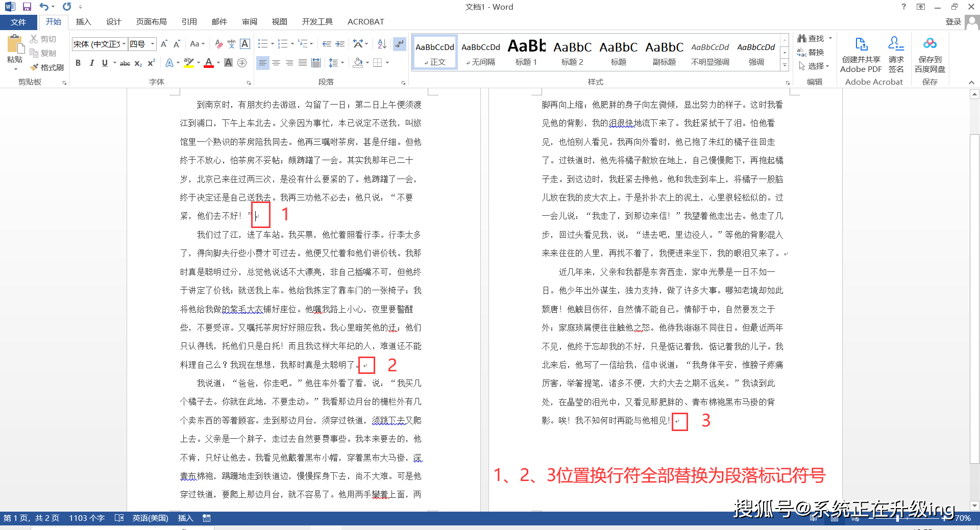The height and width of the screenshot is (530, 980).
Task: Open the Sort dialog with the A-Z icon
Action: coord(382,44)
